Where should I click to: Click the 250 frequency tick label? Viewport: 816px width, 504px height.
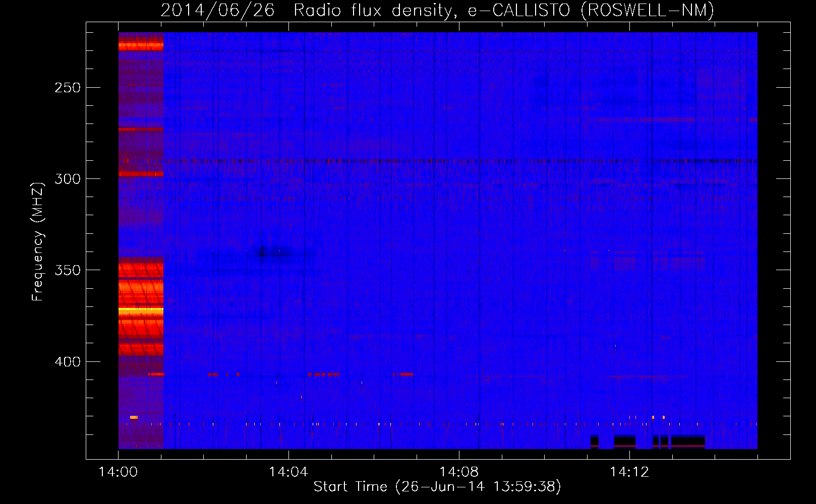coord(68,88)
